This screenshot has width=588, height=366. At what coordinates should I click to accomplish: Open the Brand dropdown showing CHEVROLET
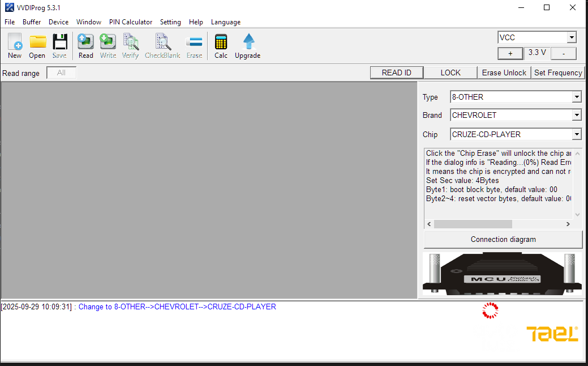(x=577, y=115)
